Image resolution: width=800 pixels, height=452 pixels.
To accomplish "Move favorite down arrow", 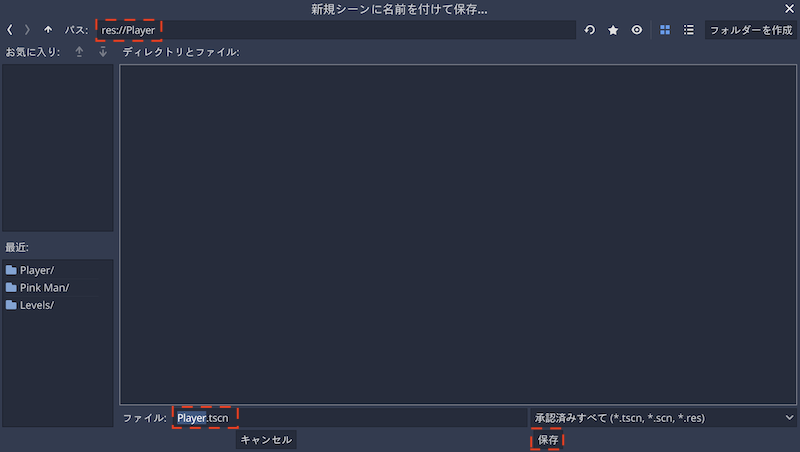I will (103, 52).
